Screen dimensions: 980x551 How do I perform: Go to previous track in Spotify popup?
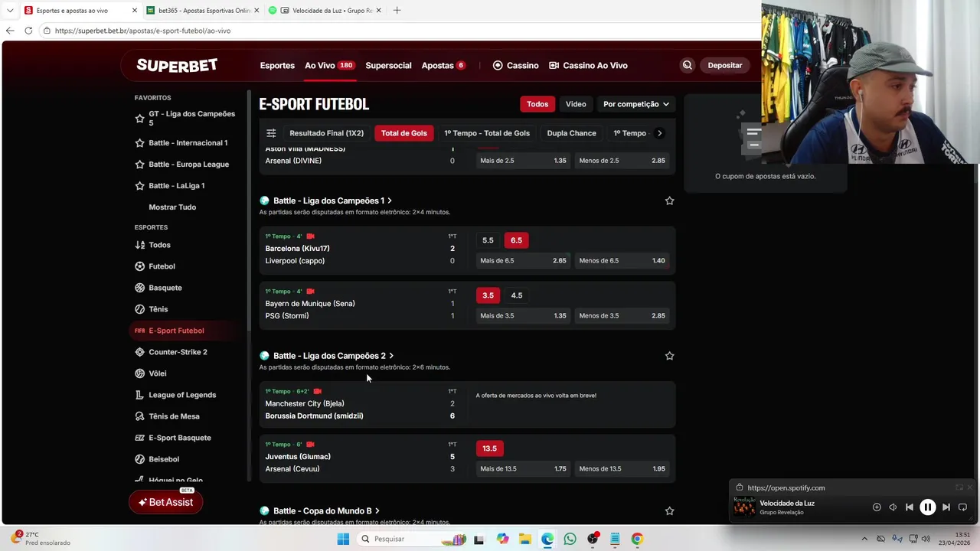point(910,507)
